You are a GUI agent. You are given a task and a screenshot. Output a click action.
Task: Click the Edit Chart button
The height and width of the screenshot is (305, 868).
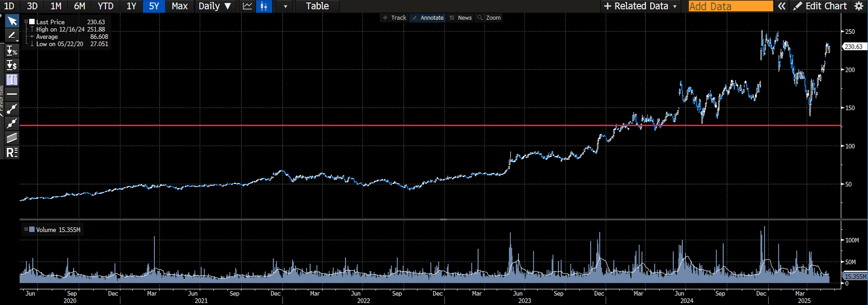[x=820, y=6]
